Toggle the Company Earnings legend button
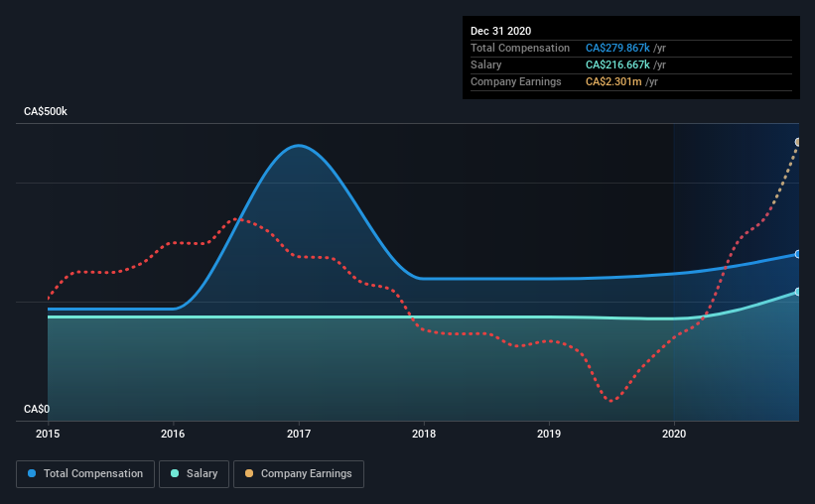Image resolution: width=815 pixels, height=504 pixels. click(299, 474)
